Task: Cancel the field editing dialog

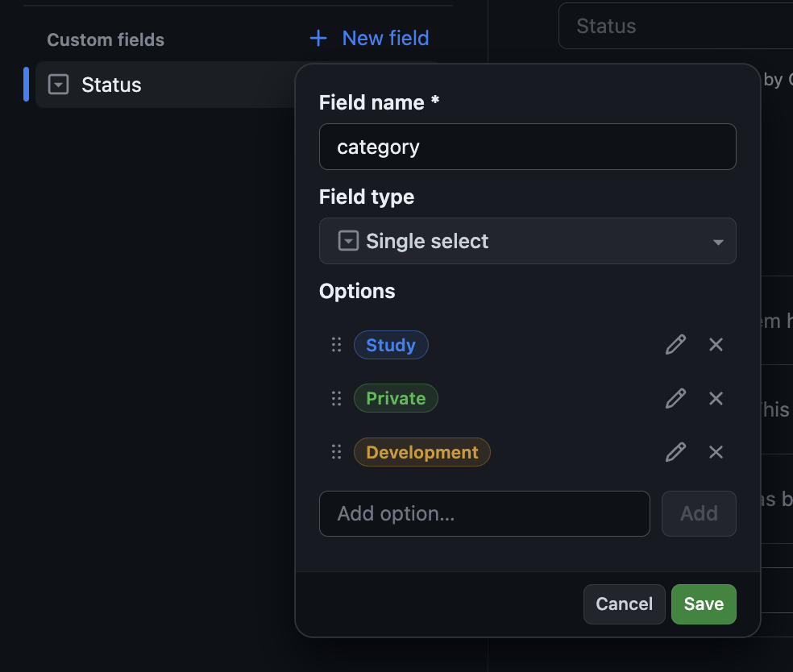Action: [624, 604]
